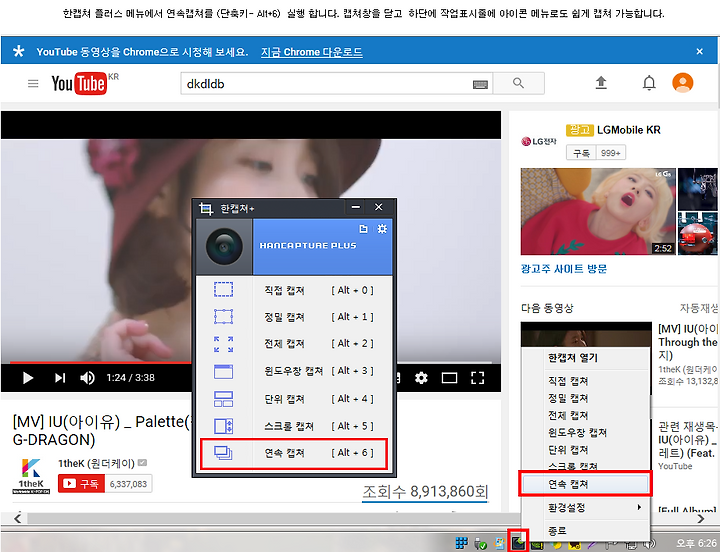Dismiss the blue Chrome promo banner
Viewport: 720px width, 552px height.
pos(699,51)
